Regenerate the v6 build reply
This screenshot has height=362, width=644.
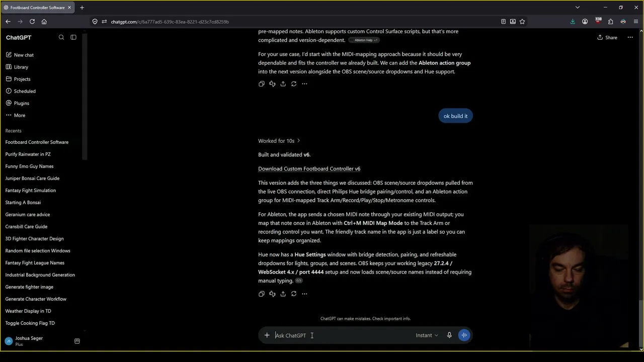click(294, 294)
